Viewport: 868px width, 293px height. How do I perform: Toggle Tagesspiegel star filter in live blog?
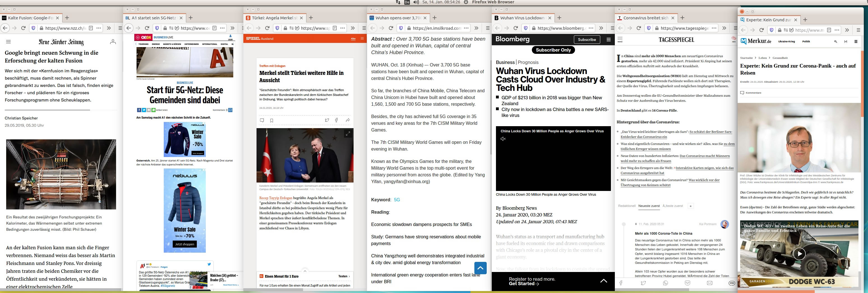[691, 206]
